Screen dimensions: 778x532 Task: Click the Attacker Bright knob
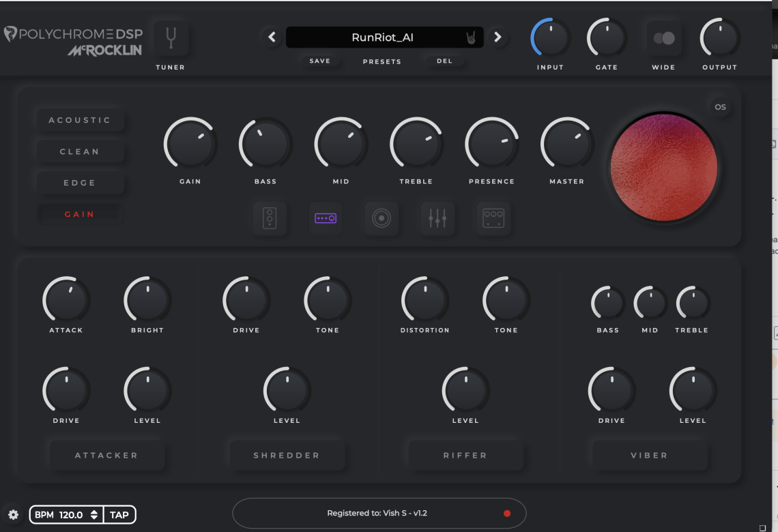(147, 300)
